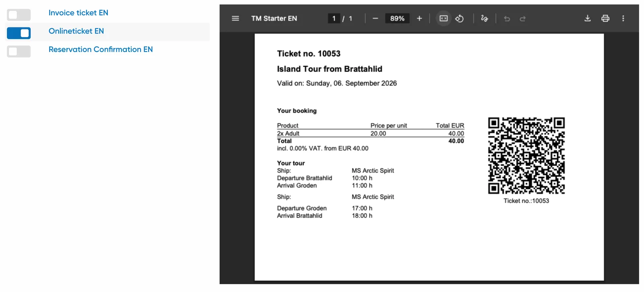Zoom out with the minus icon
Viewport: 644px width, 292px height.
coord(375,19)
